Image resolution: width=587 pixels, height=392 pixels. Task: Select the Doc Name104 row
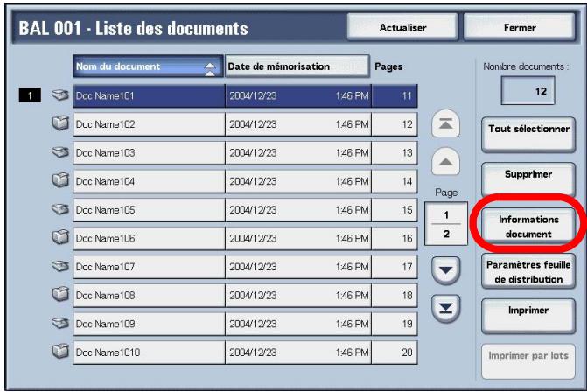coord(245,181)
